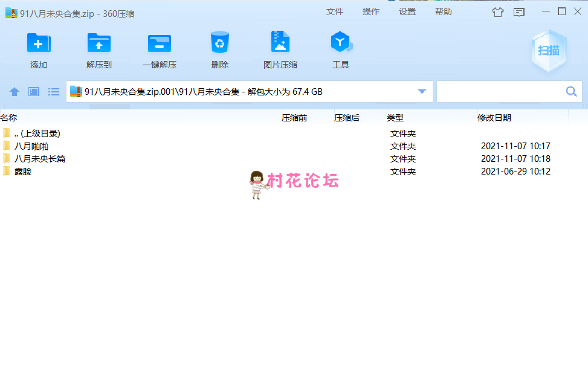Click the 一键解压 one-click extract icon

point(160,43)
